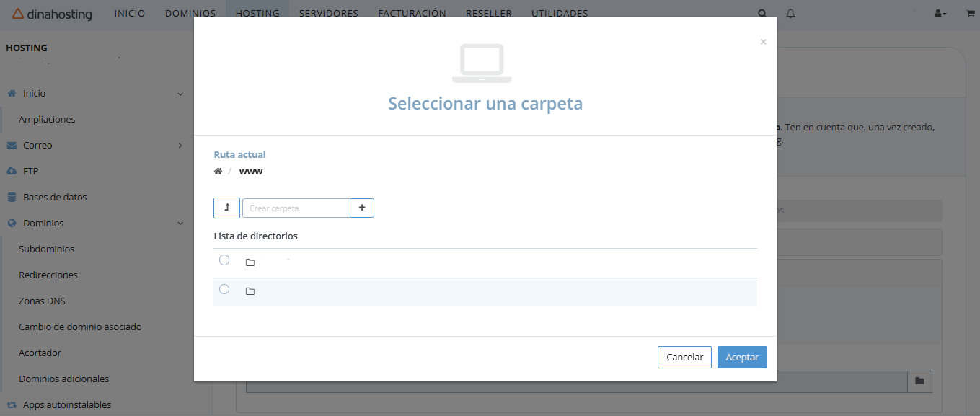
Task: Open the FACTURACIÓN menu item
Action: [x=412, y=13]
